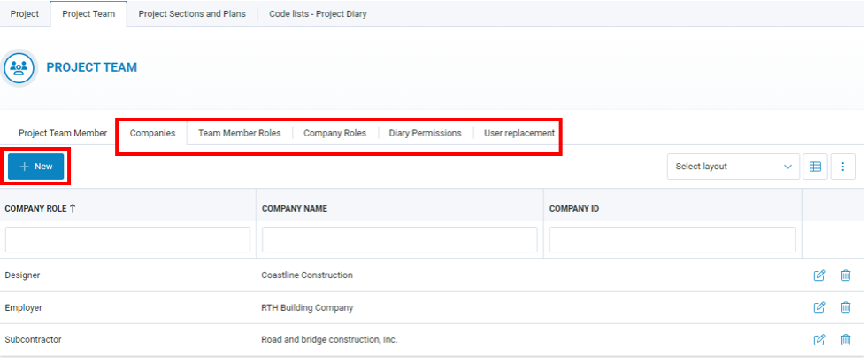Open Code lists - Project Diary tab
868x364 pixels.
[x=318, y=14]
